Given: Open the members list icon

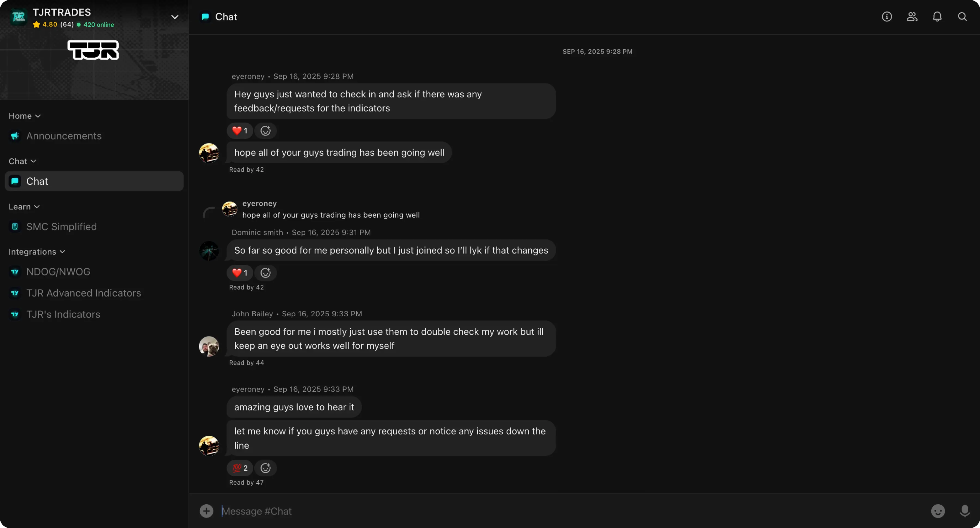Looking at the screenshot, I should 911,17.
